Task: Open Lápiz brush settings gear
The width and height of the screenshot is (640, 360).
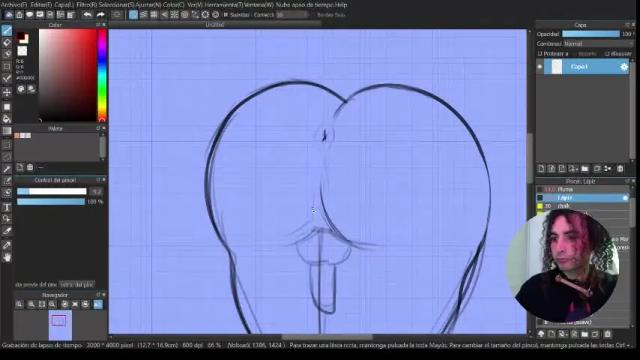Action: point(624,198)
